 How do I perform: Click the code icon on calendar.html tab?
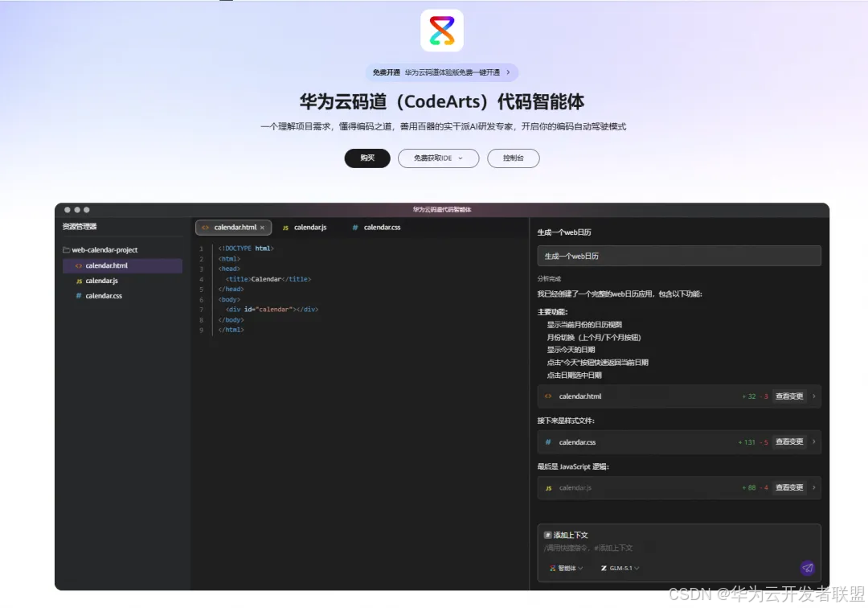(206, 228)
